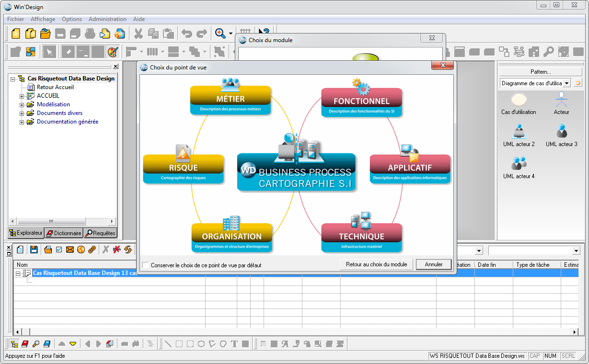
Task: Choose the ORGANISATION point of view
Action: pos(232,238)
